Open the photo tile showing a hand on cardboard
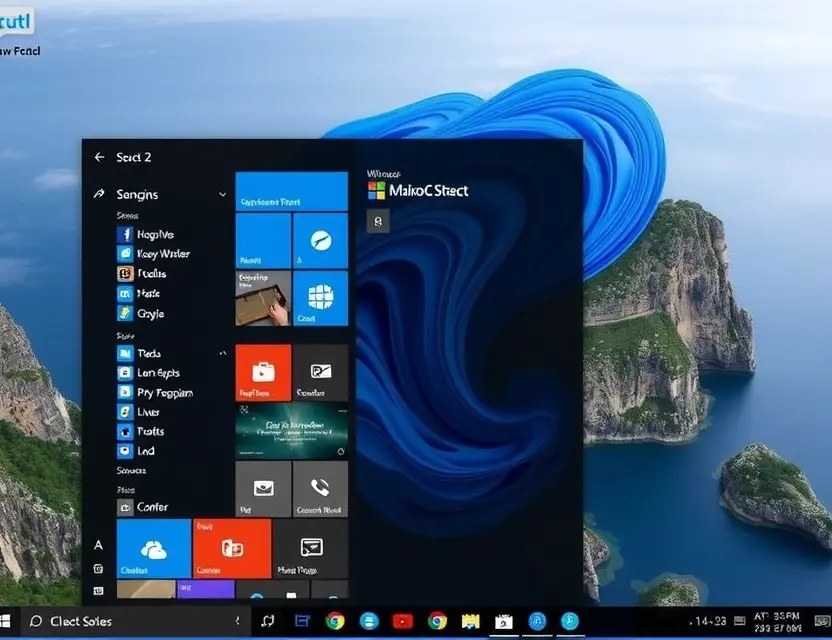Screen dimensions: 832x640 (263, 298)
